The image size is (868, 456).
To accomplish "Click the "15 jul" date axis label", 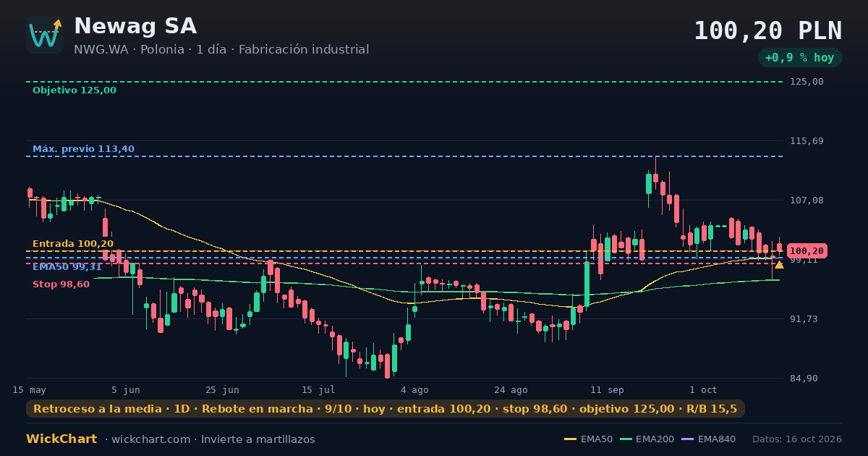I will [318, 390].
